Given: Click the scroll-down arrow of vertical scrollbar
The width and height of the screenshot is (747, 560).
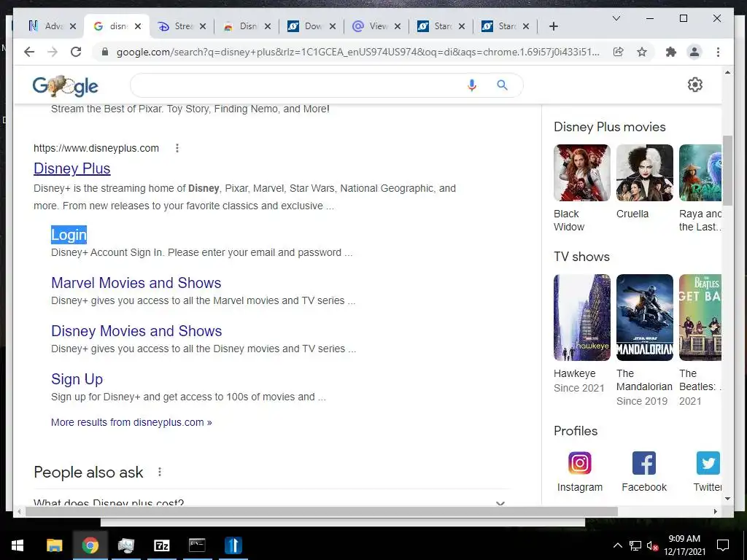Looking at the screenshot, I should click(x=727, y=499).
